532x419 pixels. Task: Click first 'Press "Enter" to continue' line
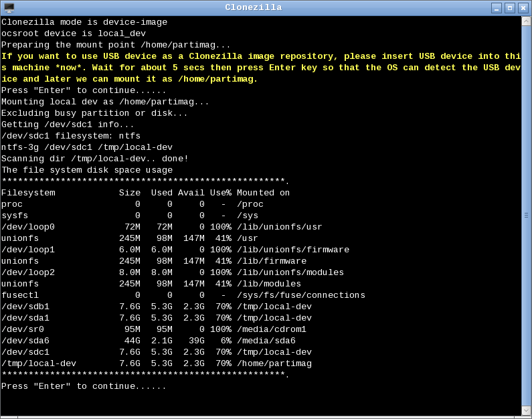pyautogui.click(x=84, y=90)
